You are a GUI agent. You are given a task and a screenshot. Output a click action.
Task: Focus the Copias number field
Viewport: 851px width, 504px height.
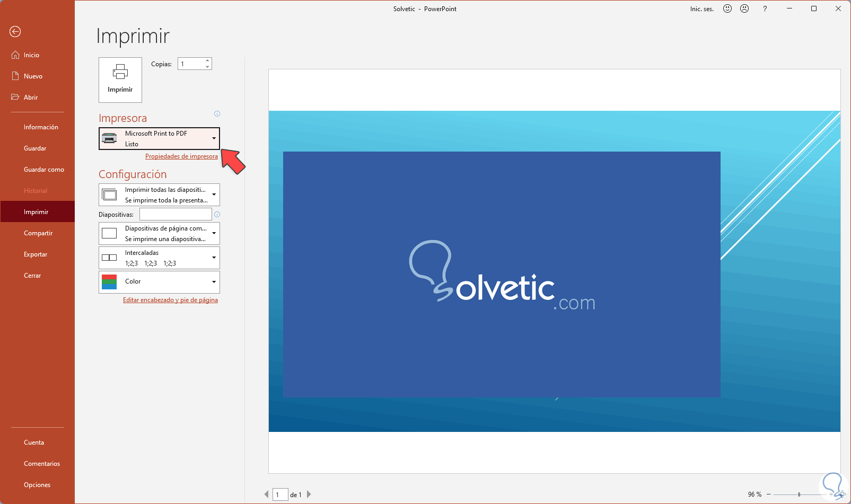click(191, 64)
